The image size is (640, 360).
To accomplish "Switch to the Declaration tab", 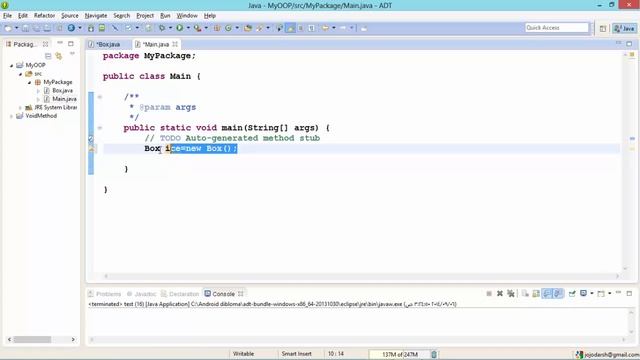I will (x=180, y=294).
